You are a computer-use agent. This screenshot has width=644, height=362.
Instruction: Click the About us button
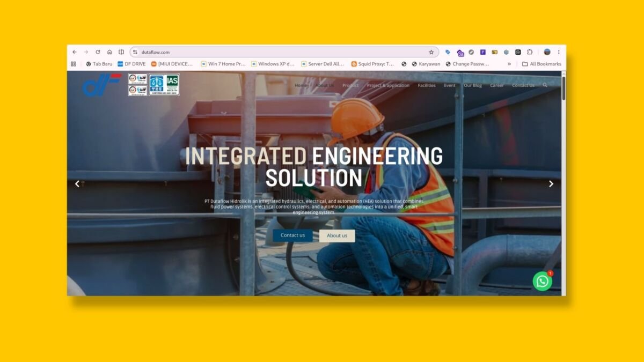337,235
